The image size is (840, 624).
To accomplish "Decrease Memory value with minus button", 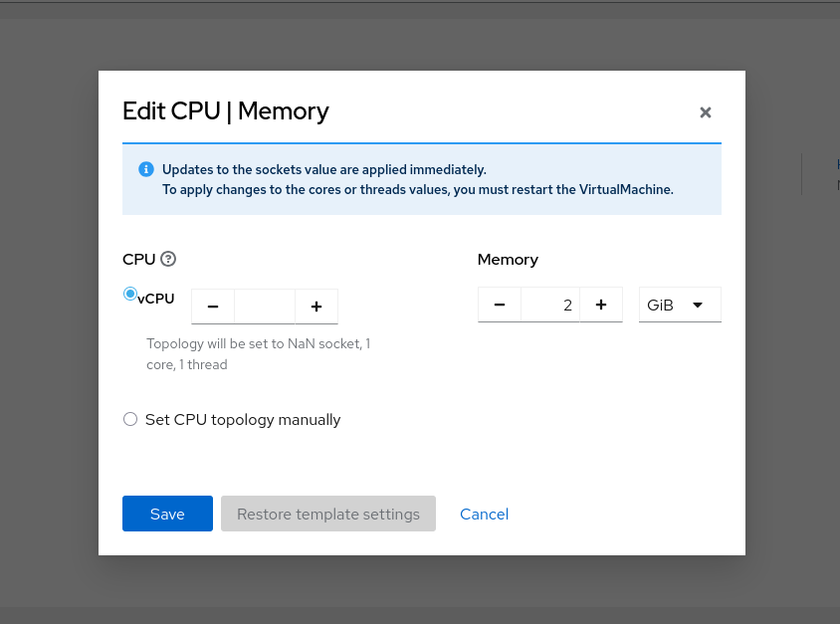I will point(500,305).
